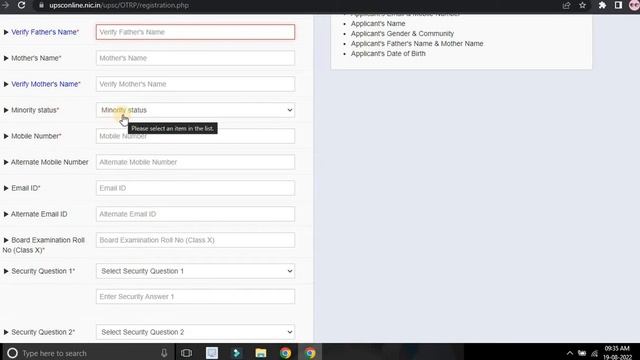Click the monitor app icon in taskbar
This screenshot has height=360, width=640.
[x=211, y=353]
